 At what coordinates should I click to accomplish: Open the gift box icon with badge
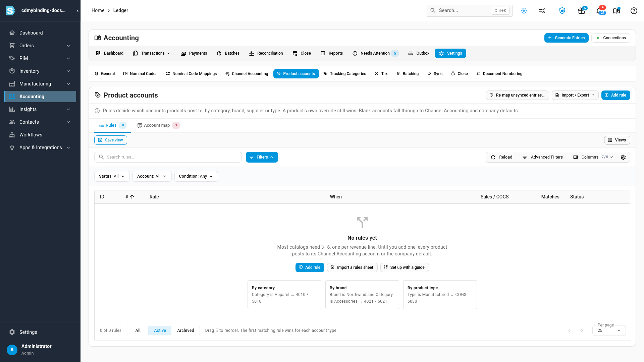click(x=582, y=11)
